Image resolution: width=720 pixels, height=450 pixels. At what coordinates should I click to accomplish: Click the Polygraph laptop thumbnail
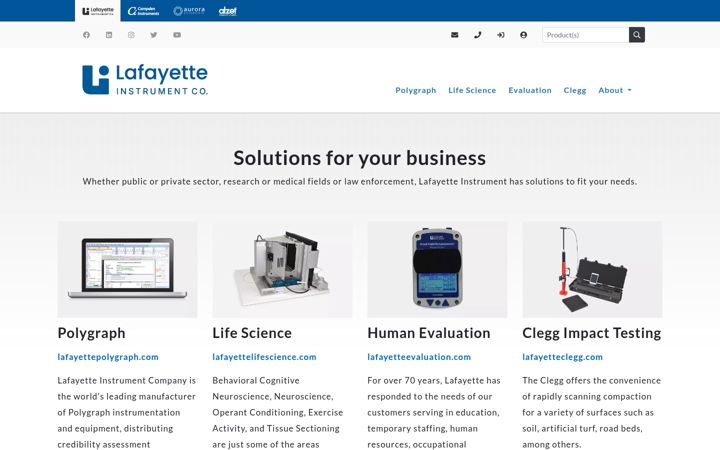tap(127, 270)
